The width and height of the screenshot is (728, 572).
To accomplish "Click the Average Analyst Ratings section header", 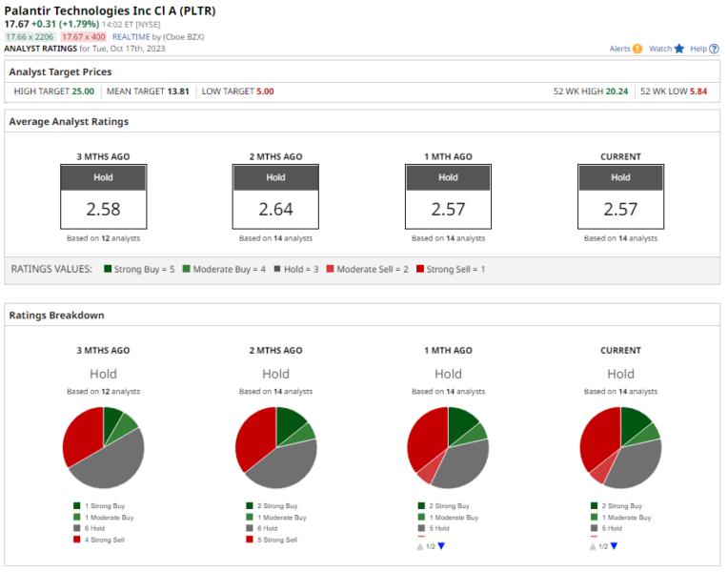I will click(x=69, y=122).
